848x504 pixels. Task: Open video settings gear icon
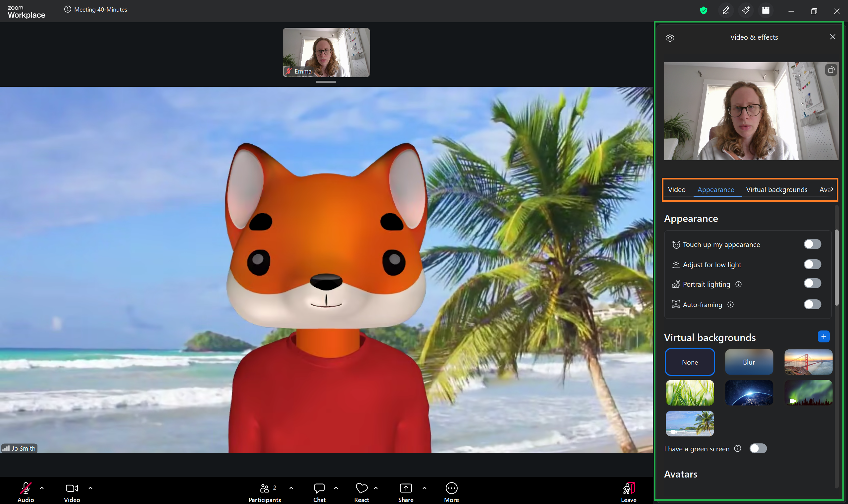click(x=670, y=37)
